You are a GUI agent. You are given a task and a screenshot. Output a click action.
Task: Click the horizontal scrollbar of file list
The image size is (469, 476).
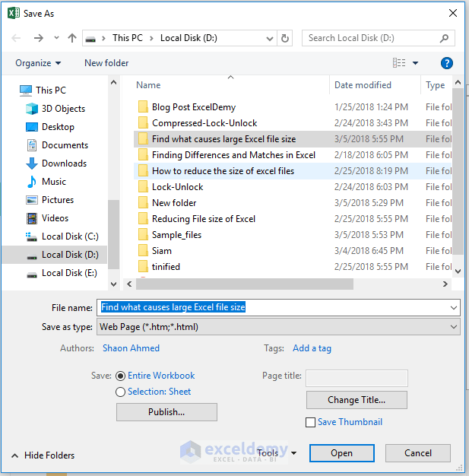pyautogui.click(x=245, y=284)
